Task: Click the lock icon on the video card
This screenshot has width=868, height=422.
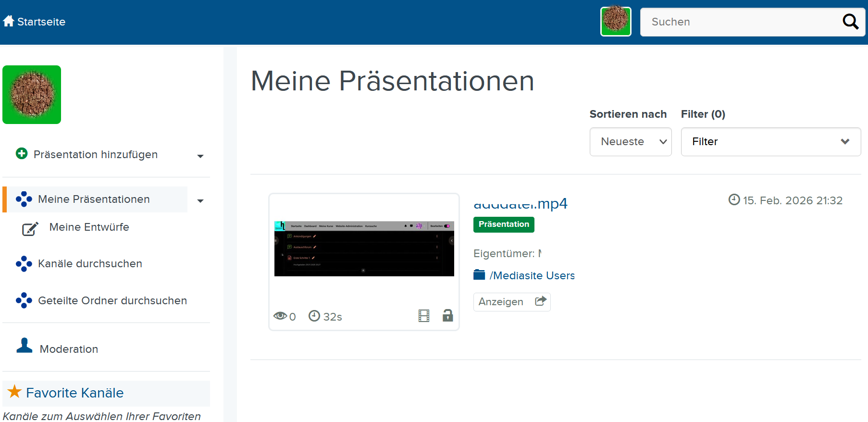Action: pyautogui.click(x=447, y=315)
